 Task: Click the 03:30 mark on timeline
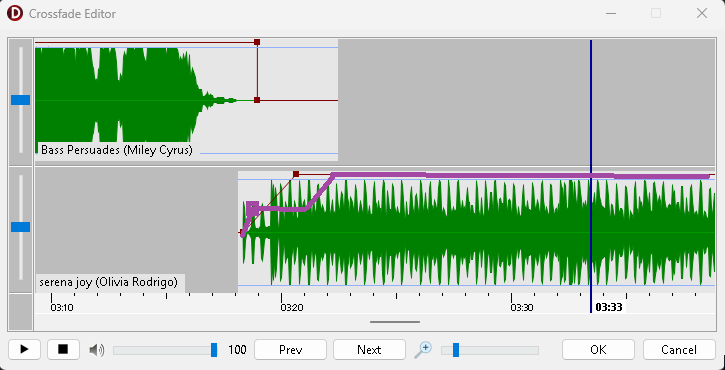point(522,308)
